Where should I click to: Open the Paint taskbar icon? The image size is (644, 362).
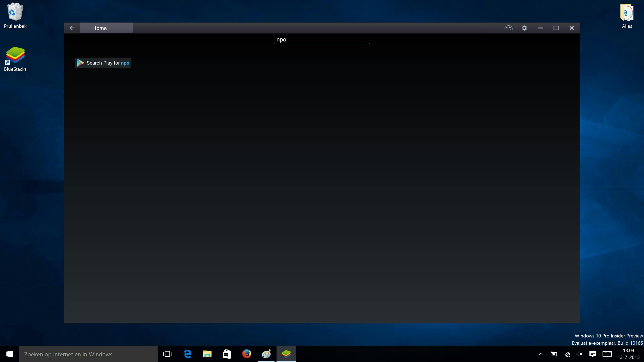[x=266, y=354]
